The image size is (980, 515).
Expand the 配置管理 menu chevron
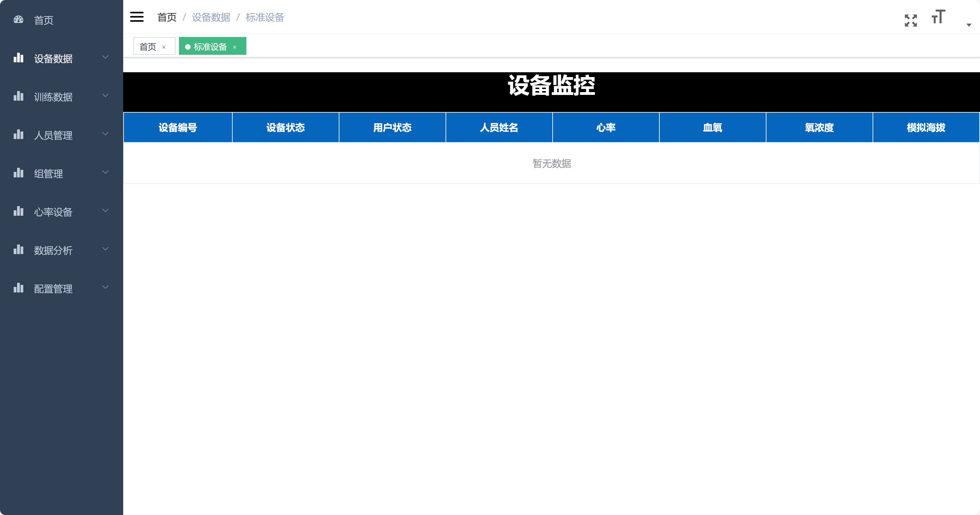(x=105, y=288)
